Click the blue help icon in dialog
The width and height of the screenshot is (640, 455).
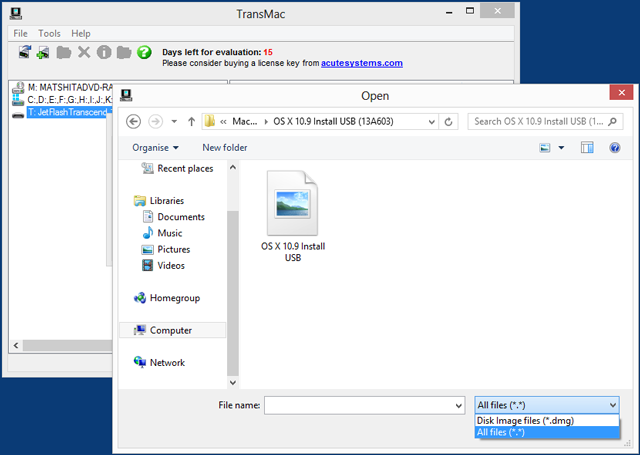tap(615, 148)
